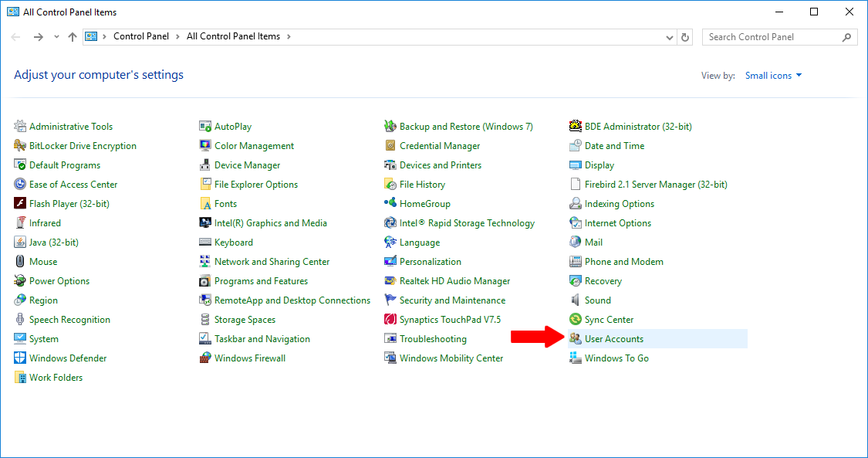Screen dimensions: 868x458
Task: Open the Mail icon
Action: click(x=576, y=243)
